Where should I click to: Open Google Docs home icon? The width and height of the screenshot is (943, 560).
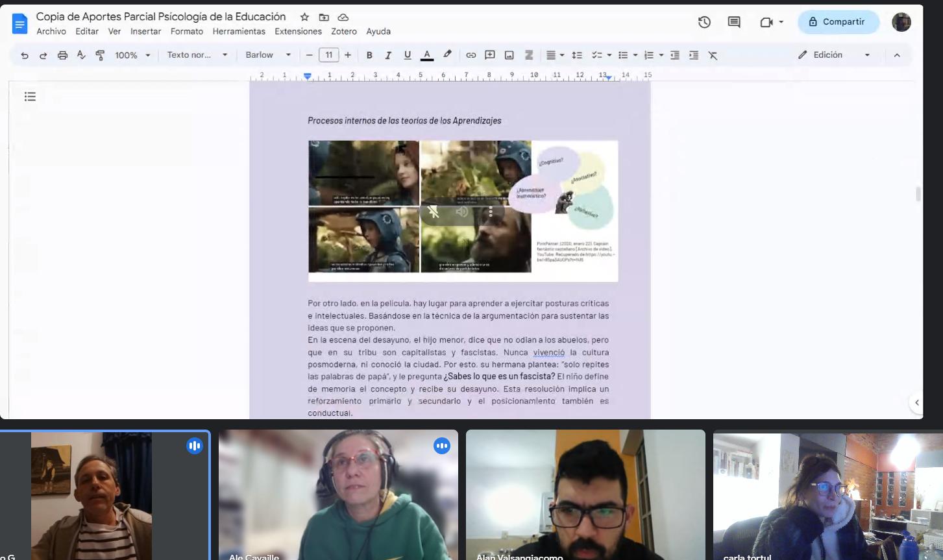click(19, 23)
